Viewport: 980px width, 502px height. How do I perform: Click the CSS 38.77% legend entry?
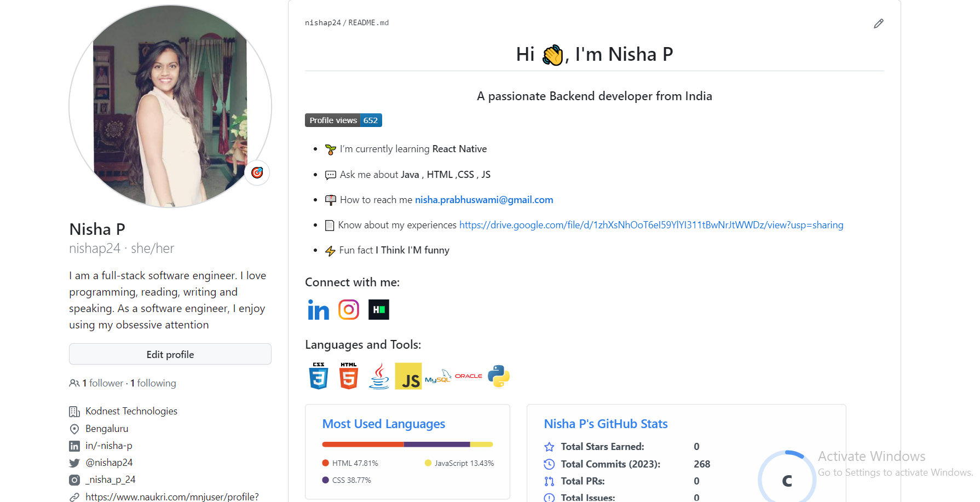tap(347, 480)
